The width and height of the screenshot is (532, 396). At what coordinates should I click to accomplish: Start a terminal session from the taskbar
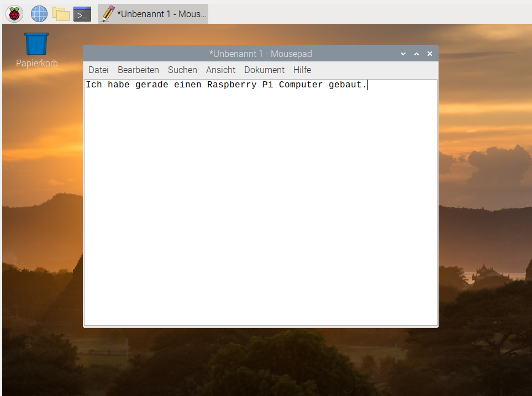click(x=82, y=13)
